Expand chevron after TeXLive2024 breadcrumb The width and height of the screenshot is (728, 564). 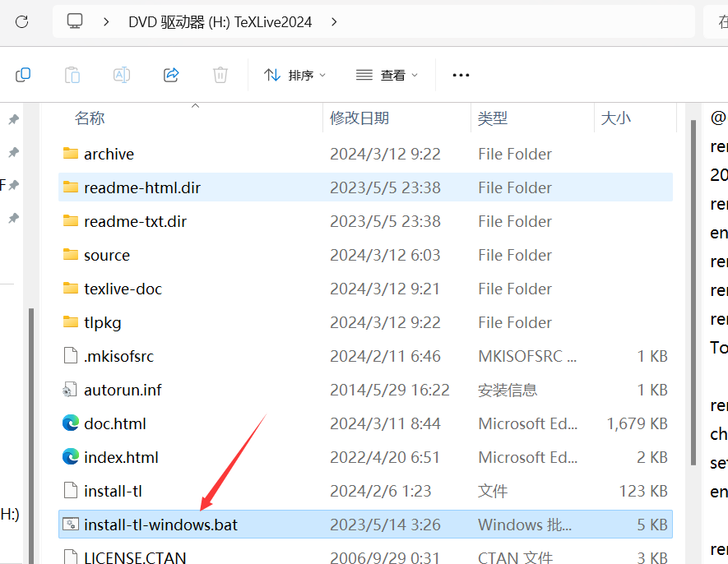334,22
